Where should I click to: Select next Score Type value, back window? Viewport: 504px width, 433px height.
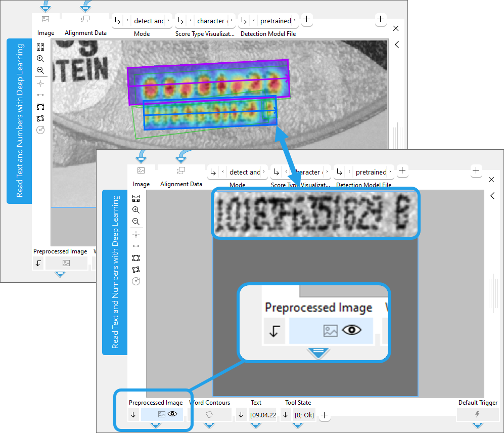tap(232, 21)
